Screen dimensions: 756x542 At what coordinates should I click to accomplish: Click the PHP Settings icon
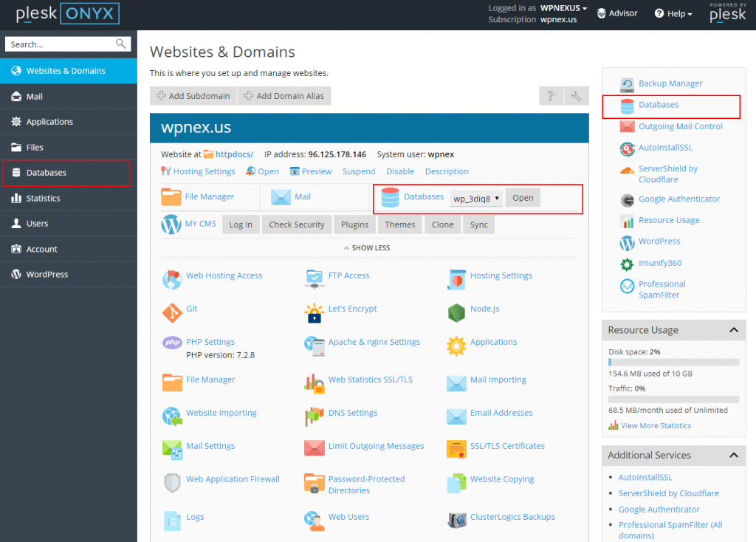pos(171,343)
